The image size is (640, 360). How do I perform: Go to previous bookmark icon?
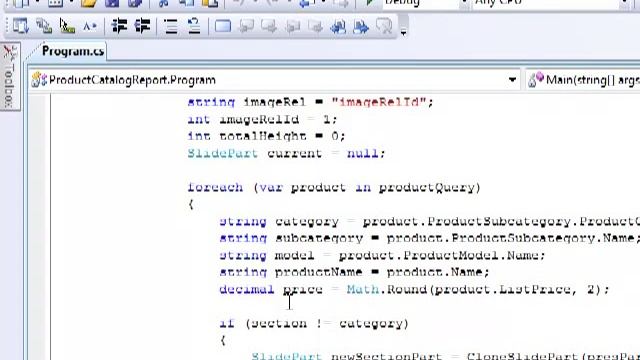246,27
